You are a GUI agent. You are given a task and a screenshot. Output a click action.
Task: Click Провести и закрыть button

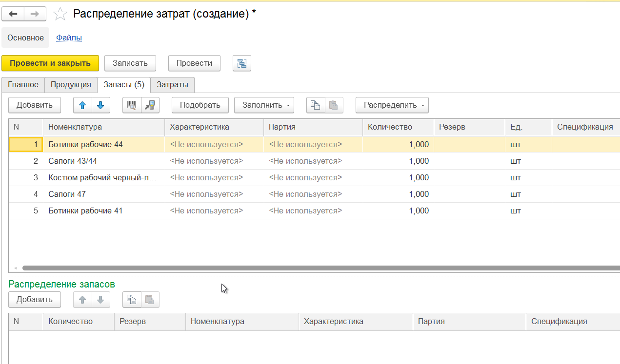click(50, 63)
